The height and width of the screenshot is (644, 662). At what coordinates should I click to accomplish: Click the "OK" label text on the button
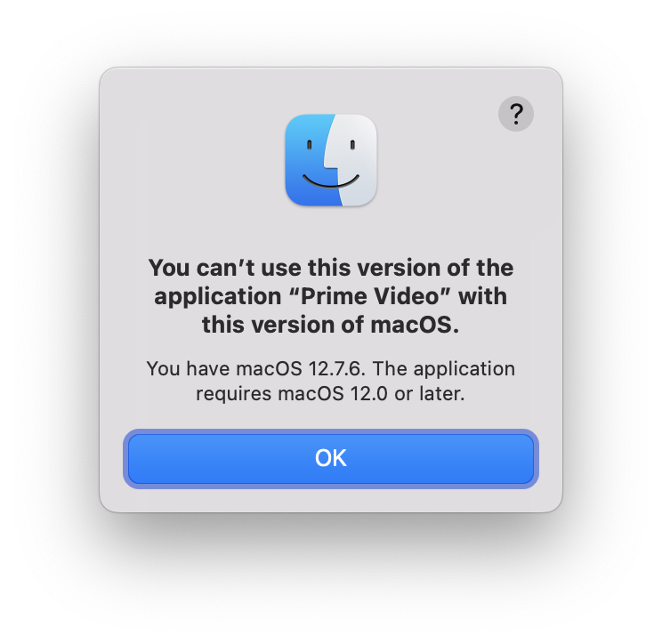331,458
